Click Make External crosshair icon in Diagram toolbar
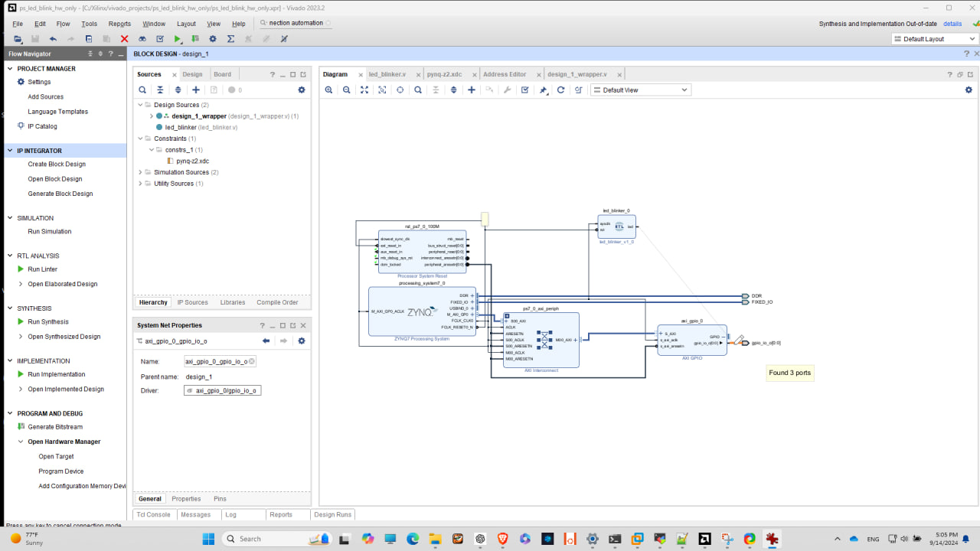Screen dimensions: 980x551 click(x=400, y=90)
